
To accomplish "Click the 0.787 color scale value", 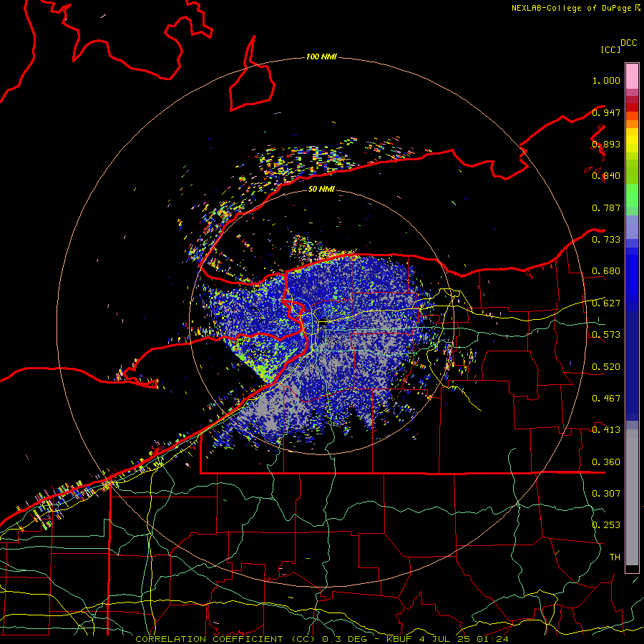I will click(606, 208).
